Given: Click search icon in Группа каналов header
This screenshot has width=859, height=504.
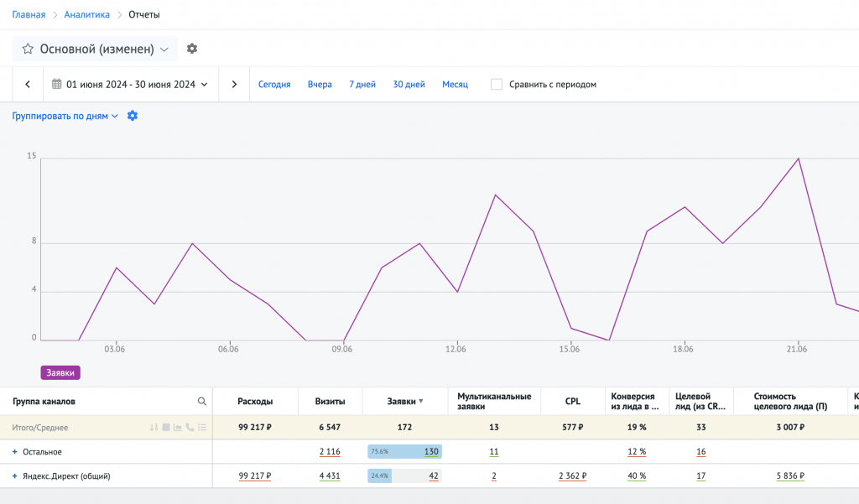Looking at the screenshot, I should [x=201, y=402].
